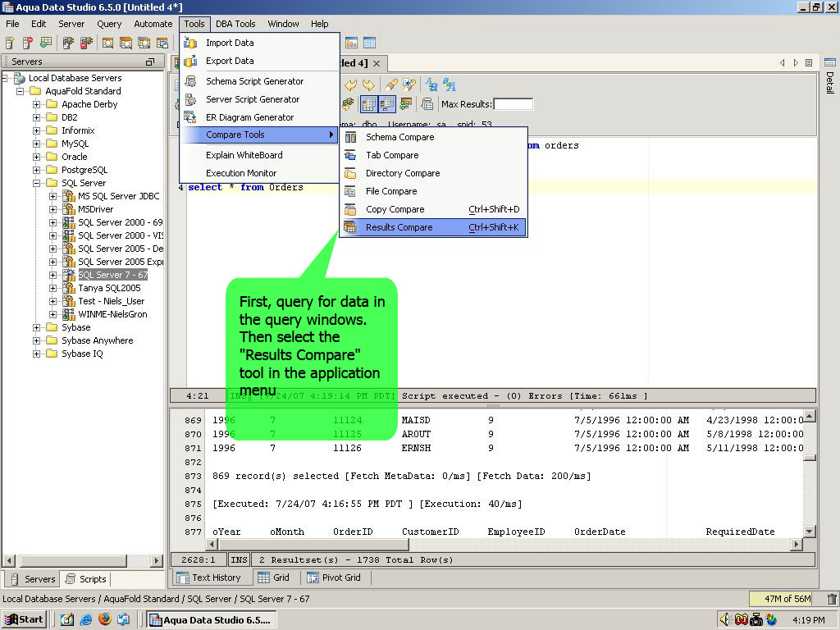Expand the Oracle folder node

pyautogui.click(x=36, y=157)
